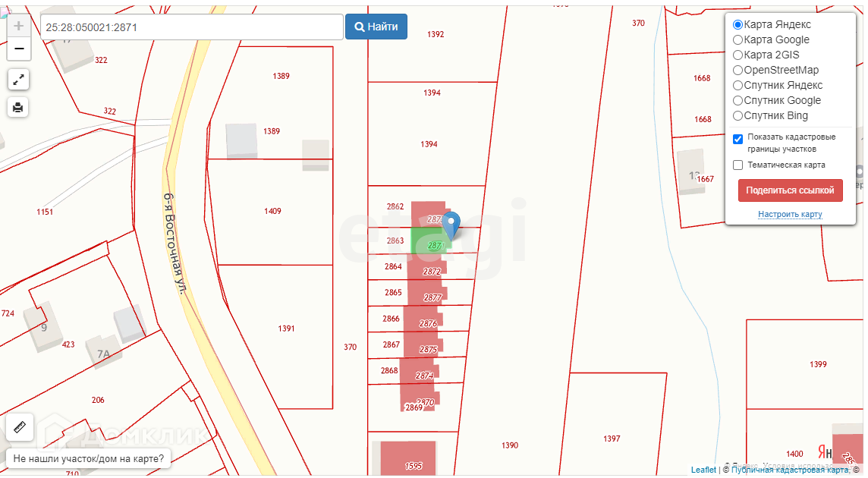Screen dimensions: 868x478
Task: Select Карта Google radio option
Action: (737, 40)
